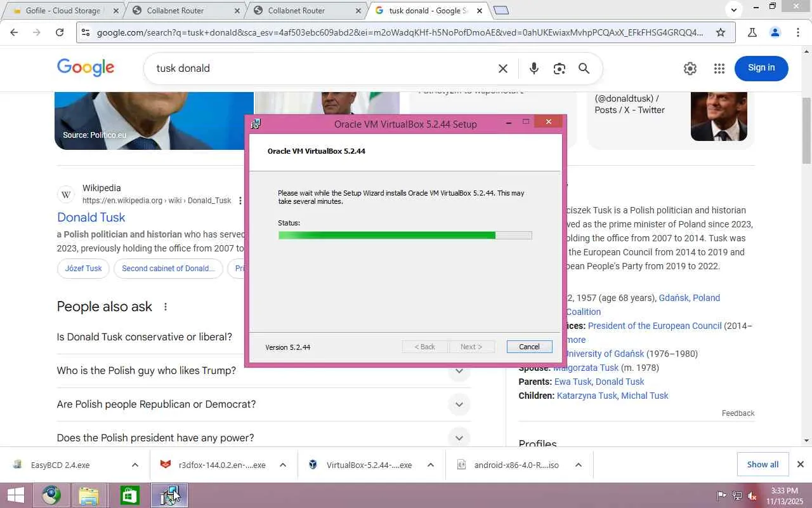This screenshot has height=508, width=812.
Task: Open EasyBCD 2.4.exe downloaded file
Action: point(60,465)
